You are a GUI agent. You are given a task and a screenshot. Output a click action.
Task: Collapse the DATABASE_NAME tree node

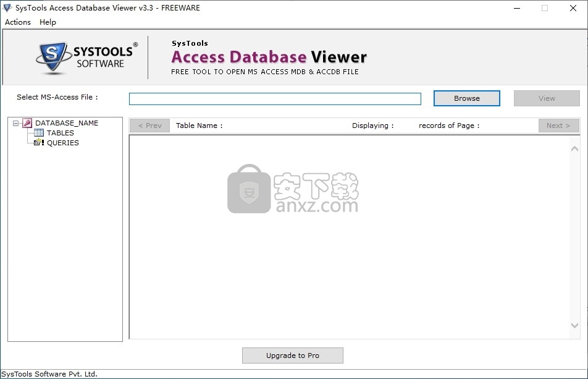coord(16,123)
